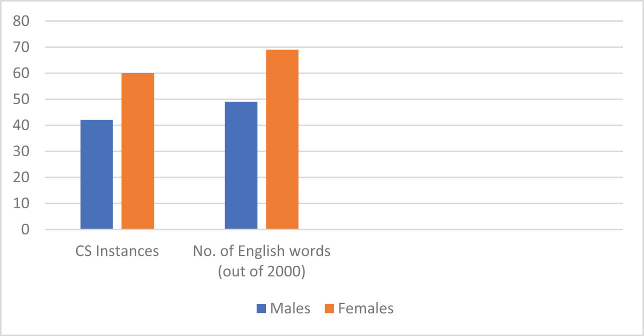The height and width of the screenshot is (336, 644).
Task: Click the orange Females legend swatch
Action: pos(329,309)
